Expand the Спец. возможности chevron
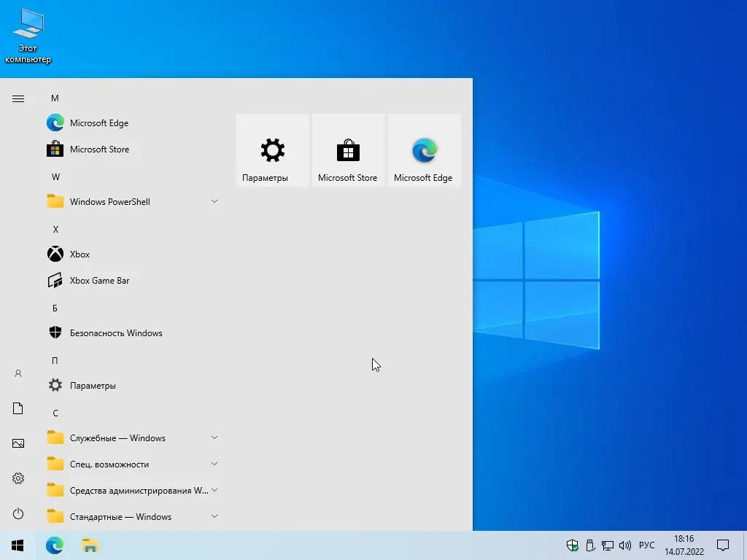 pos(214,464)
